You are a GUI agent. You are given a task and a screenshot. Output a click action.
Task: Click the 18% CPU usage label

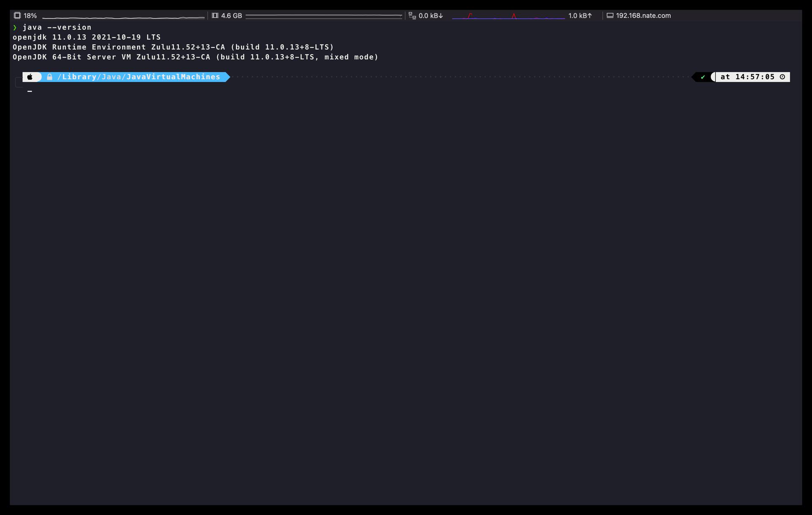pos(30,16)
